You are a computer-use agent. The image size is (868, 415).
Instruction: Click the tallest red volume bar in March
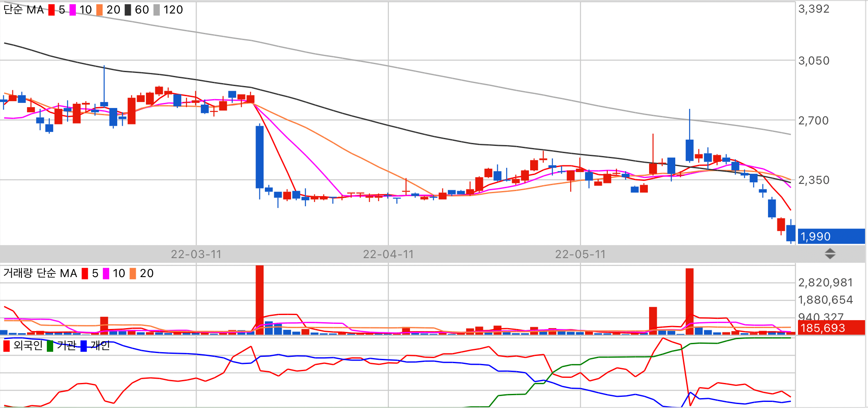[x=260, y=300]
